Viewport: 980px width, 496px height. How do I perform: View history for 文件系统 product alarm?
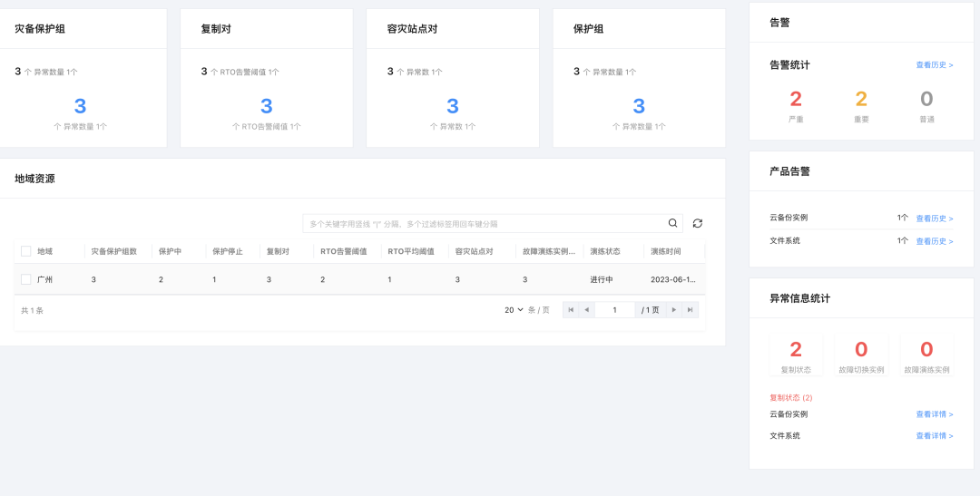click(934, 241)
